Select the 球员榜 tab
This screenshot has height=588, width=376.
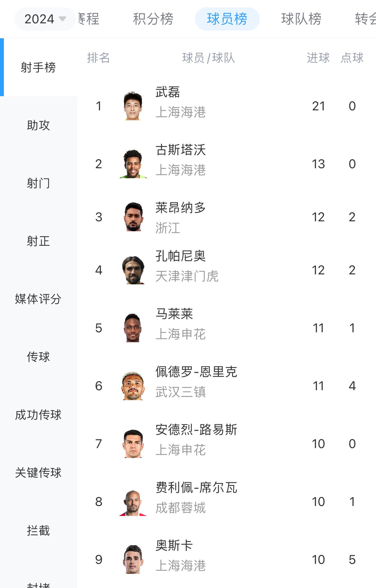coord(227,19)
